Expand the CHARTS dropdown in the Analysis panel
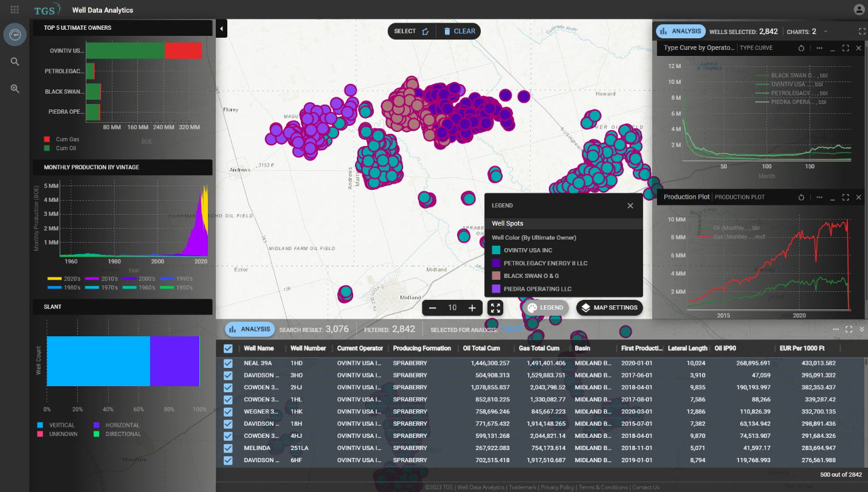868x492 pixels. (x=824, y=31)
